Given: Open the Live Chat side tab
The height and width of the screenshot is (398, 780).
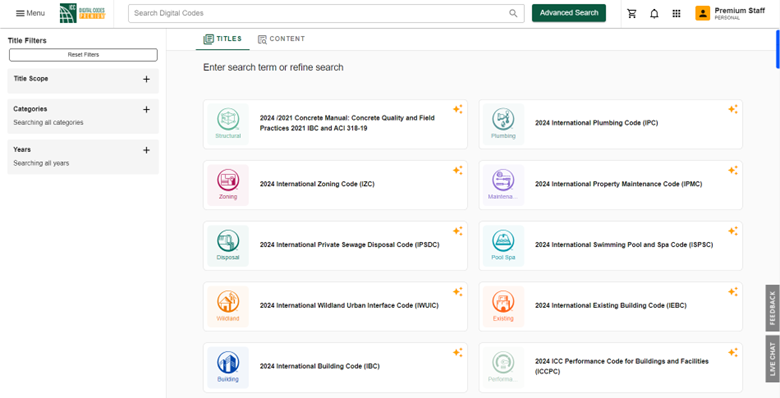Looking at the screenshot, I should point(772,359).
